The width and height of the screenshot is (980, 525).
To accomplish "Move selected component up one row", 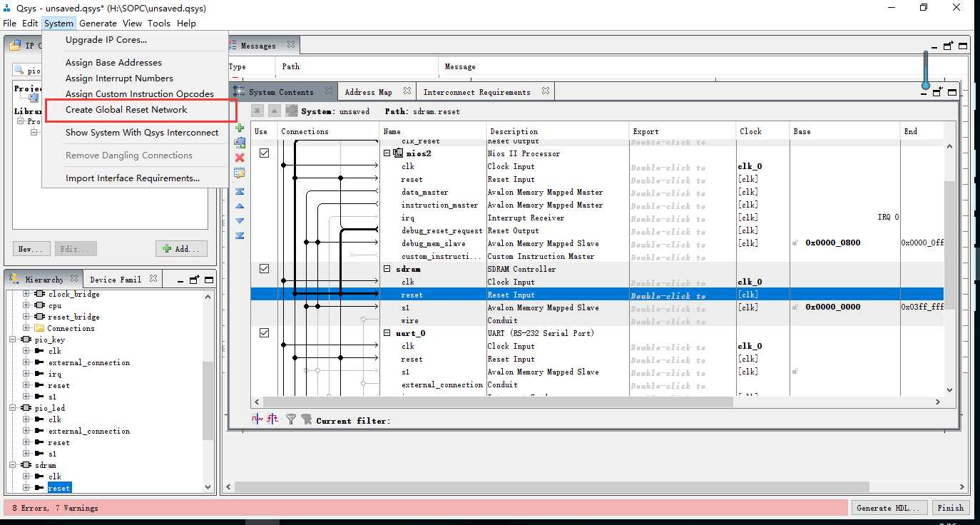I will coord(240,206).
